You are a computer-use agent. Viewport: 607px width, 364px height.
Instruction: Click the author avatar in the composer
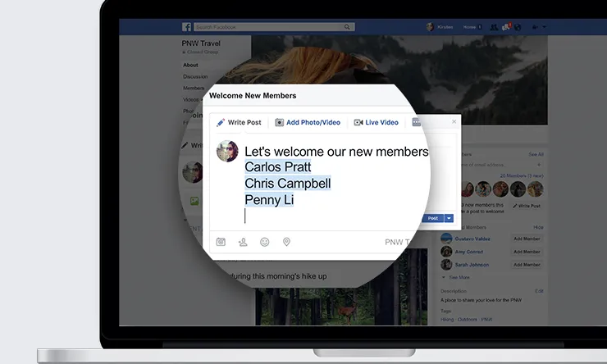pos(227,151)
